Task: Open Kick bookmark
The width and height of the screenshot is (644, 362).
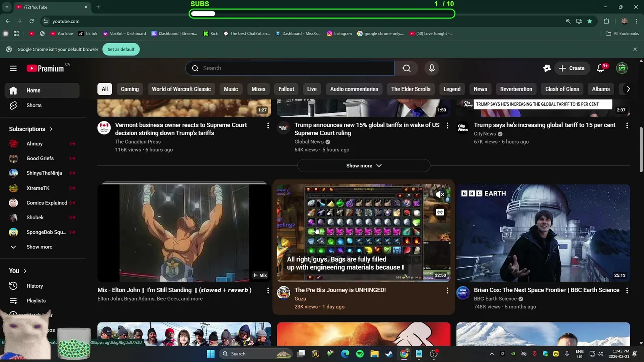Action: point(210,34)
